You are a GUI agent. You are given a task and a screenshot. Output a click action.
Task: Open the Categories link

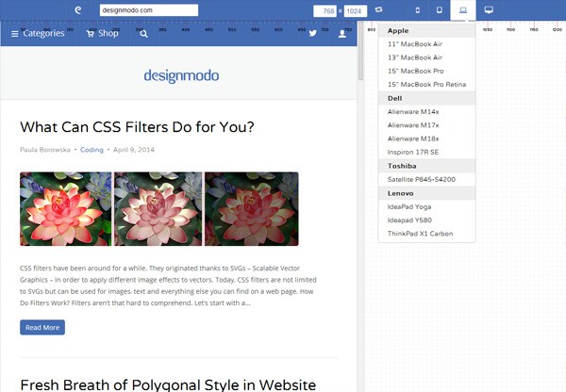[x=43, y=33]
